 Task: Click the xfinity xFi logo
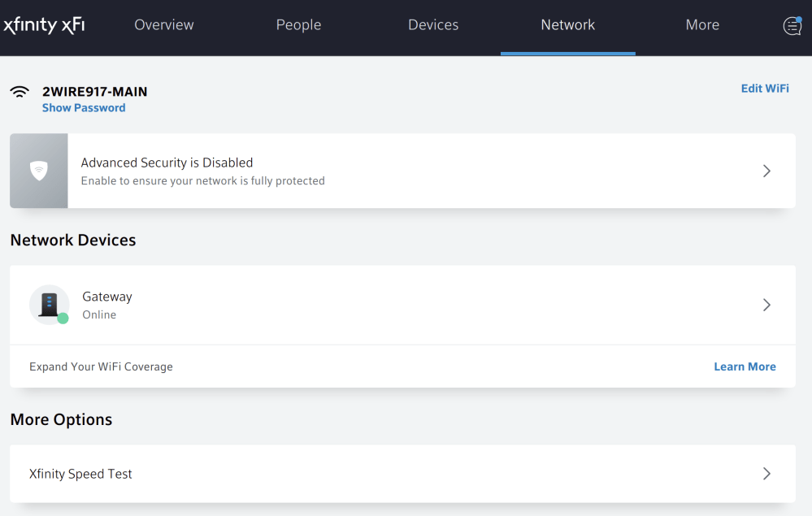[x=44, y=24]
